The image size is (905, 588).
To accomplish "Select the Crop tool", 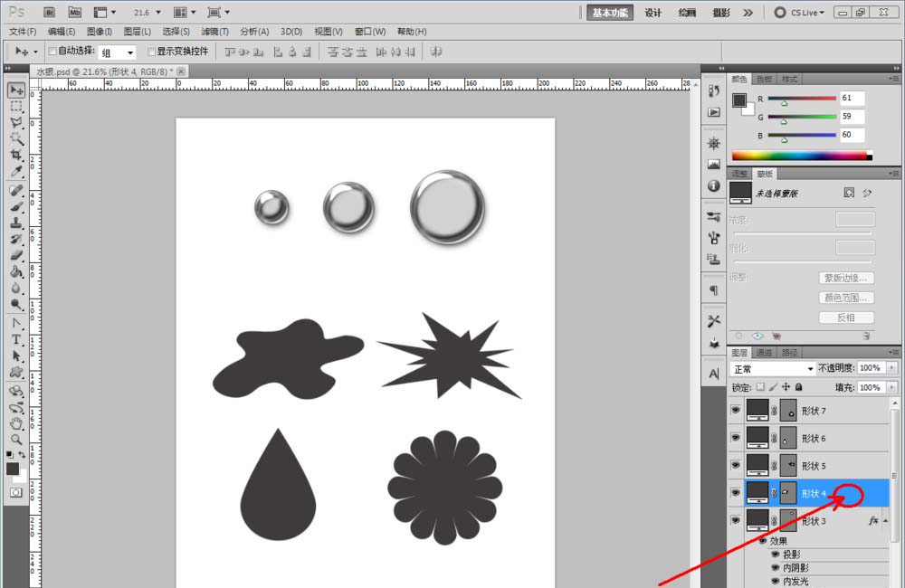I will 16,155.
